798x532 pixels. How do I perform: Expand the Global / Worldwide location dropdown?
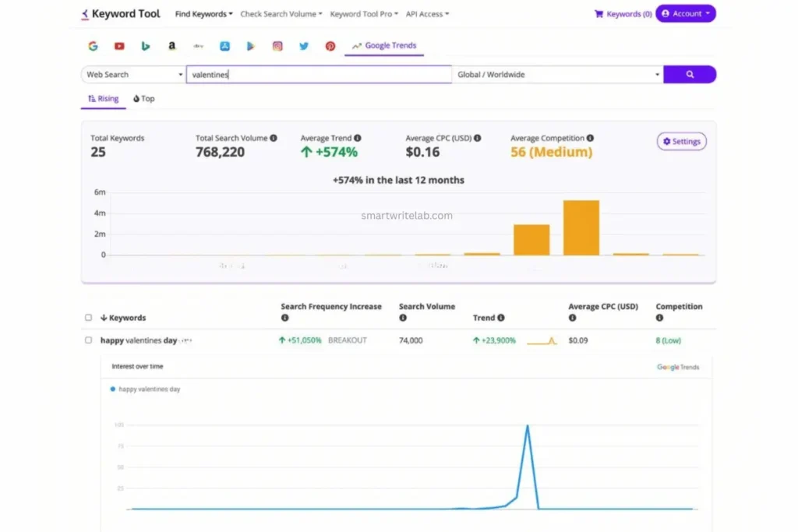558,74
